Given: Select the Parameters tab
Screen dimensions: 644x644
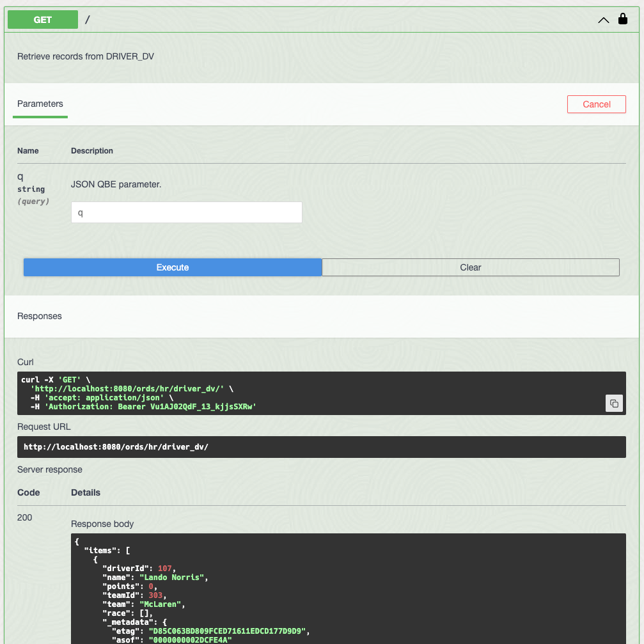Looking at the screenshot, I should pos(40,104).
